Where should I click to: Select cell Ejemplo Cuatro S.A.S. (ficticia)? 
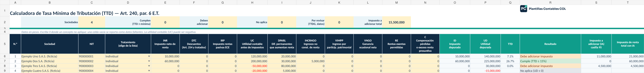click(49, 71)
